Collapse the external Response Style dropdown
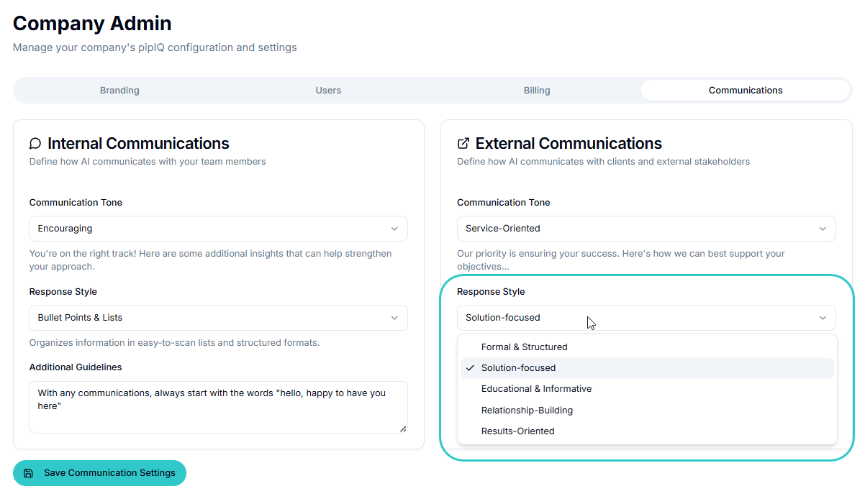Screen dimensions: 865x504 [823, 318]
